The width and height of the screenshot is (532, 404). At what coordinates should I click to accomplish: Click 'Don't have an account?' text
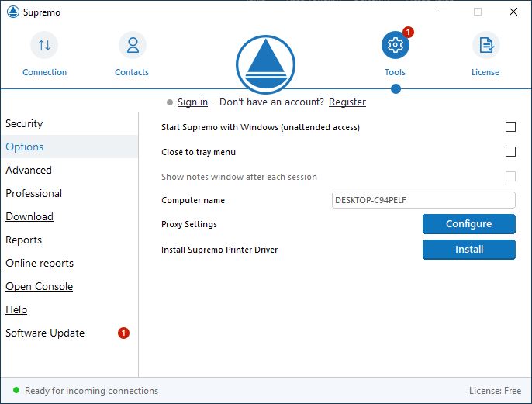click(271, 102)
